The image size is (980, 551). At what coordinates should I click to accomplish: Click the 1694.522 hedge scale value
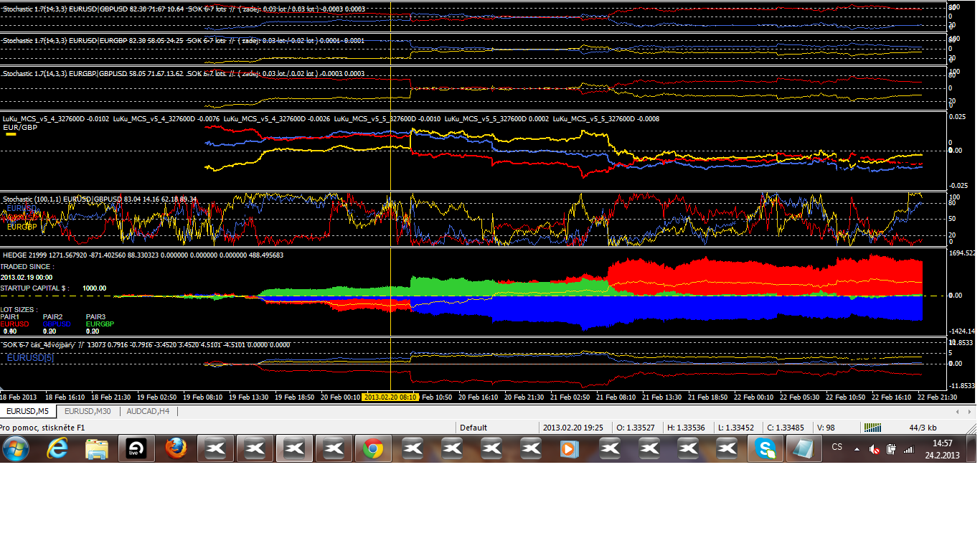coord(961,253)
